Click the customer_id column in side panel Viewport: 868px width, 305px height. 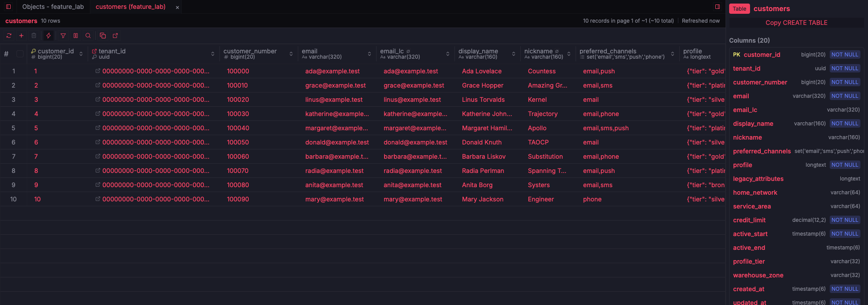point(796,55)
